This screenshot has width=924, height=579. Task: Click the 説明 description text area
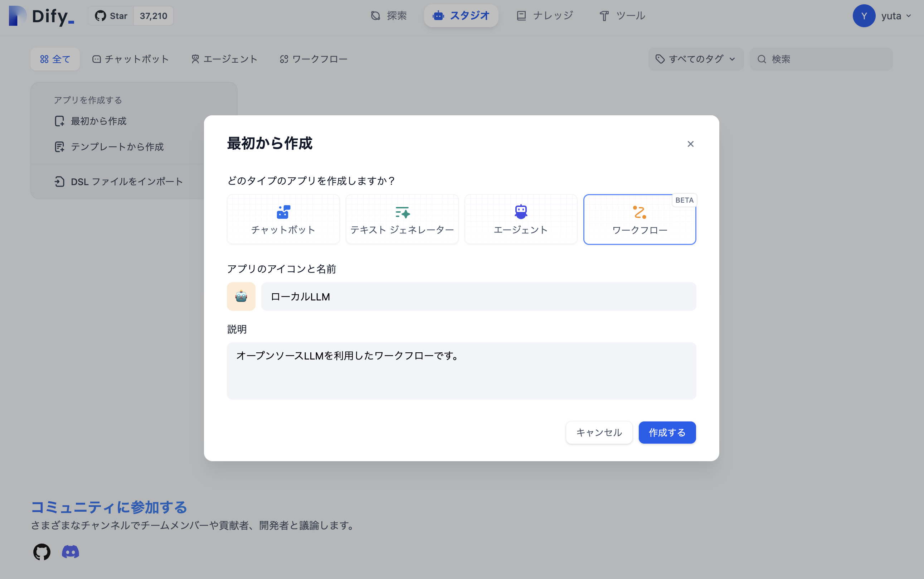click(x=461, y=370)
